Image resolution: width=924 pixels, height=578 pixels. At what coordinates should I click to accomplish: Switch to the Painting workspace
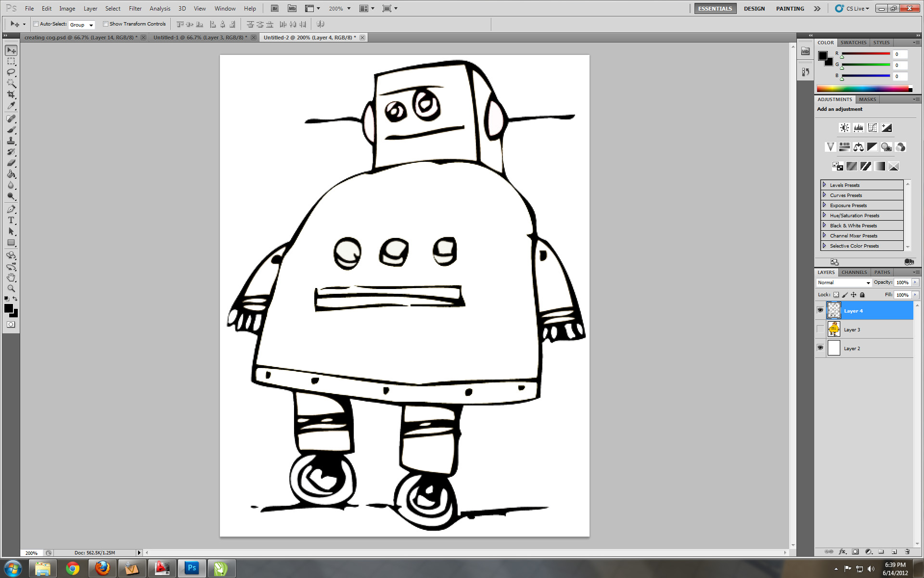pyautogui.click(x=790, y=9)
